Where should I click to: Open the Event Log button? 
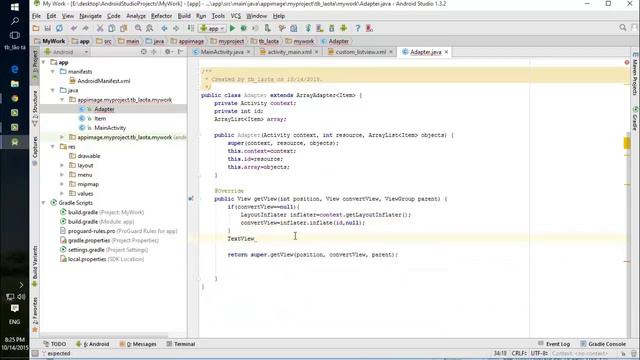(x=554, y=344)
